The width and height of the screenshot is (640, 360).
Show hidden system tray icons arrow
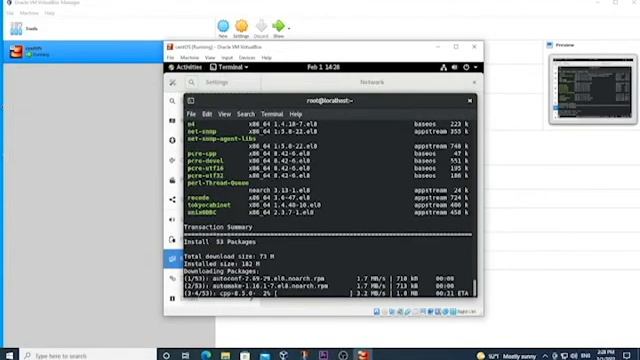click(545, 356)
